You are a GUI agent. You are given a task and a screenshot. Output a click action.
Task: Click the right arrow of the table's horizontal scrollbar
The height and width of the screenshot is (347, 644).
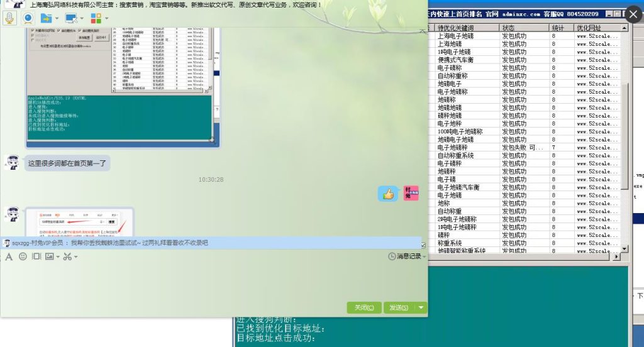[x=616, y=256]
